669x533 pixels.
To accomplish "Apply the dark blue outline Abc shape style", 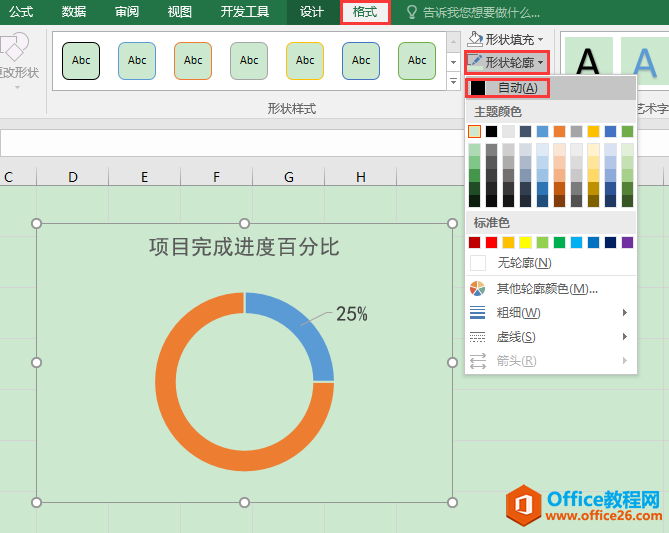I will (x=361, y=61).
